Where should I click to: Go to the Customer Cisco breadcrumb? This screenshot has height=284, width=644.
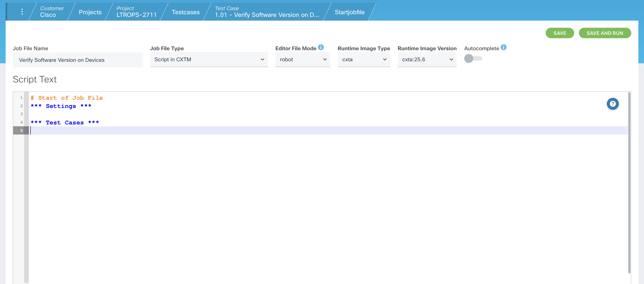(x=51, y=12)
